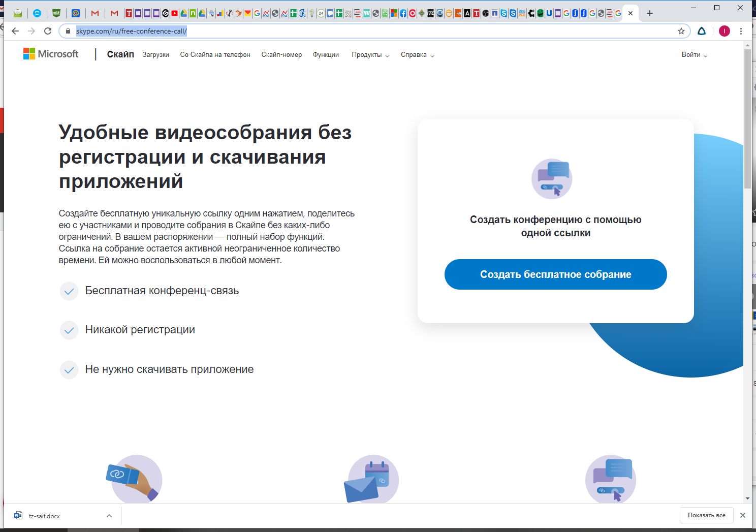The height and width of the screenshot is (532, 756).
Task: Switch to the tab with the 24 favicon
Action: [321, 13]
